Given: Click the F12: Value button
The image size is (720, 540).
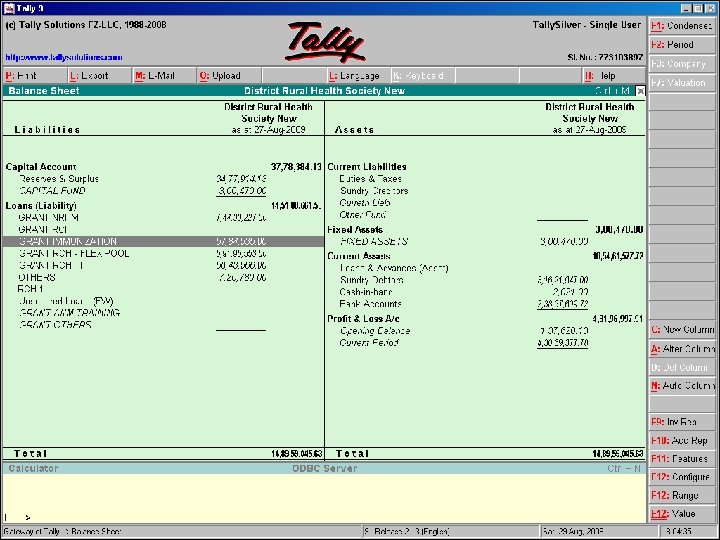Looking at the screenshot, I should point(682,514).
